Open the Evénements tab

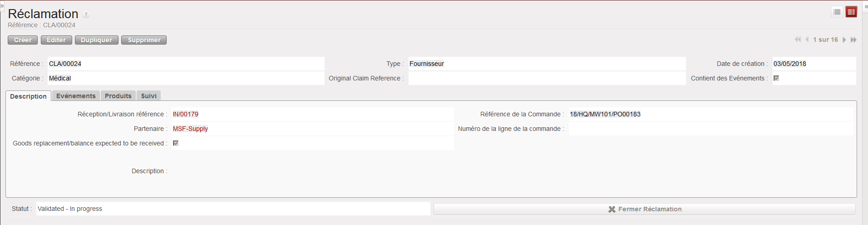point(76,96)
